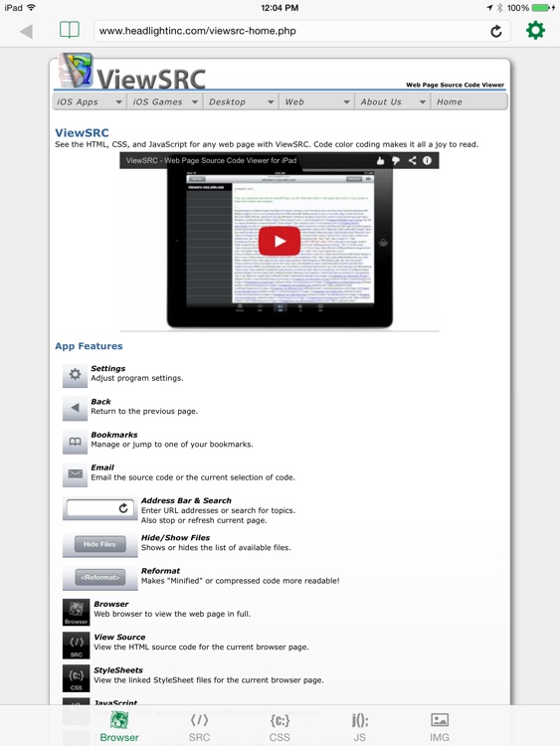This screenshot has height=746, width=560.
Task: Switch to JS tab at bottom
Action: coord(360,727)
